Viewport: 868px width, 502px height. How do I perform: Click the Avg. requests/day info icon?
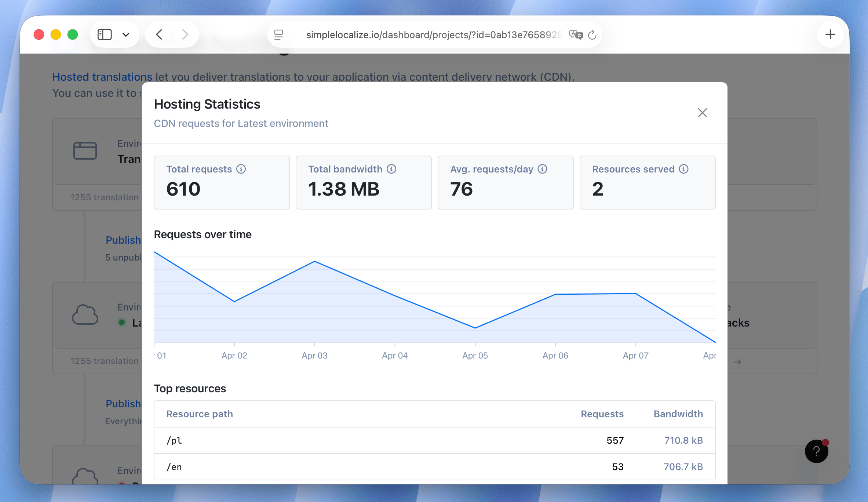(x=542, y=169)
